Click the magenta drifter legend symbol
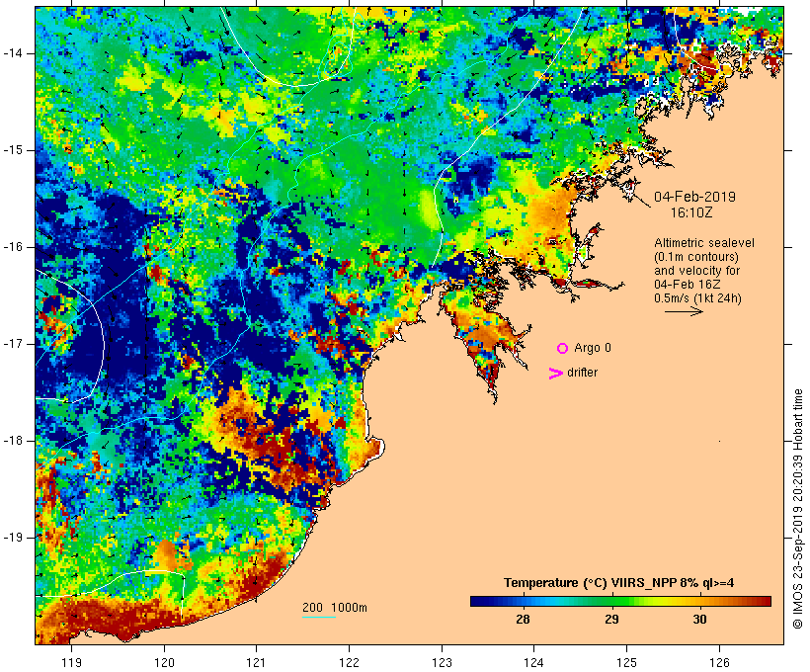 point(555,374)
